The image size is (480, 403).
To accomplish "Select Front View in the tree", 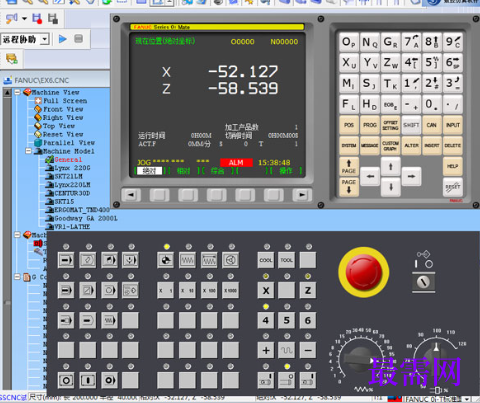I will click(x=63, y=109).
